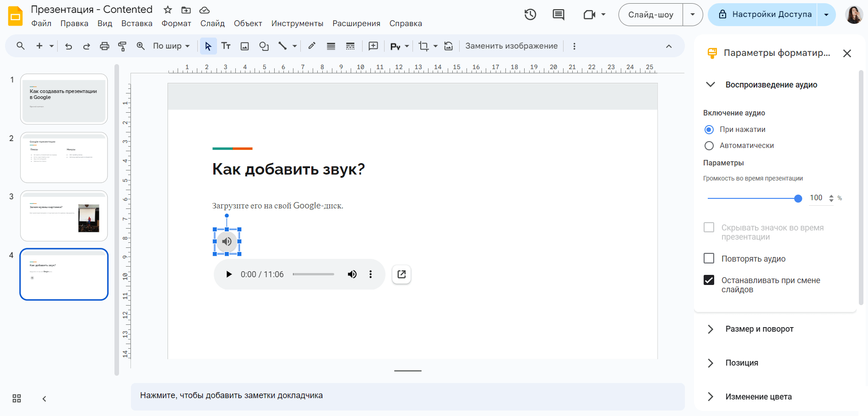868x416 pixels.
Task: Open the 'Файл' menu
Action: tap(41, 23)
